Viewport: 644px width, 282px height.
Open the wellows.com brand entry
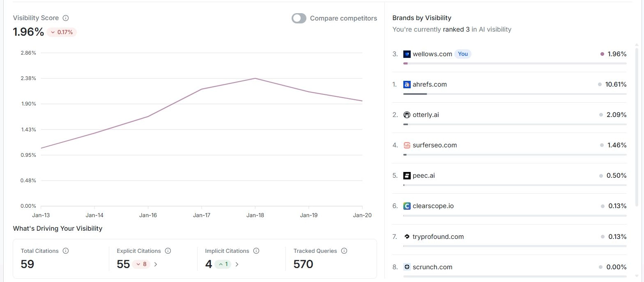pyautogui.click(x=432, y=54)
